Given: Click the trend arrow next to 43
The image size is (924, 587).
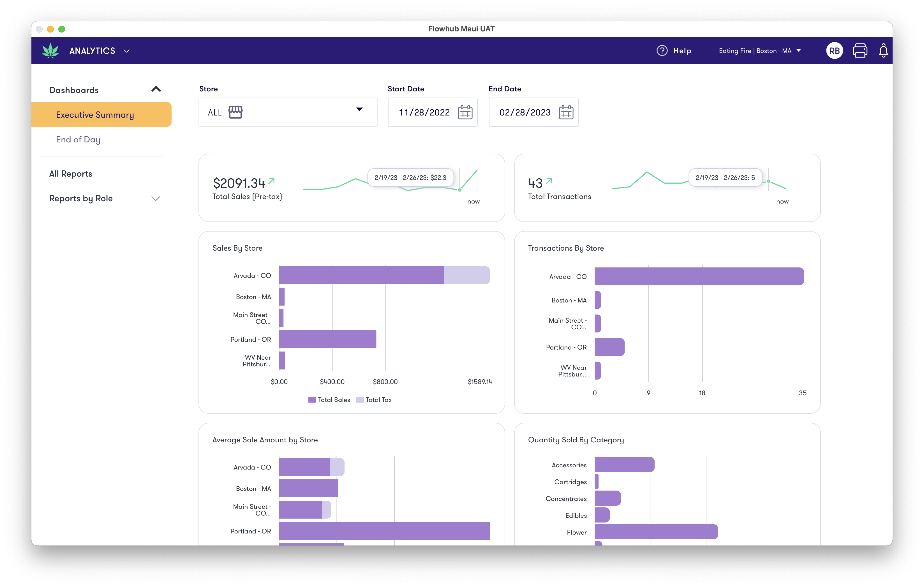Looking at the screenshot, I should coord(549,181).
